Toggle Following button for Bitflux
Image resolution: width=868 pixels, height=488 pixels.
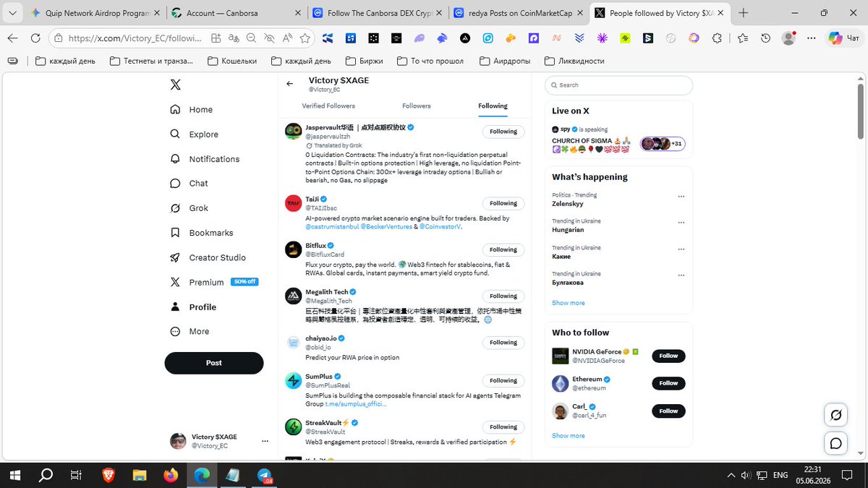(x=503, y=249)
